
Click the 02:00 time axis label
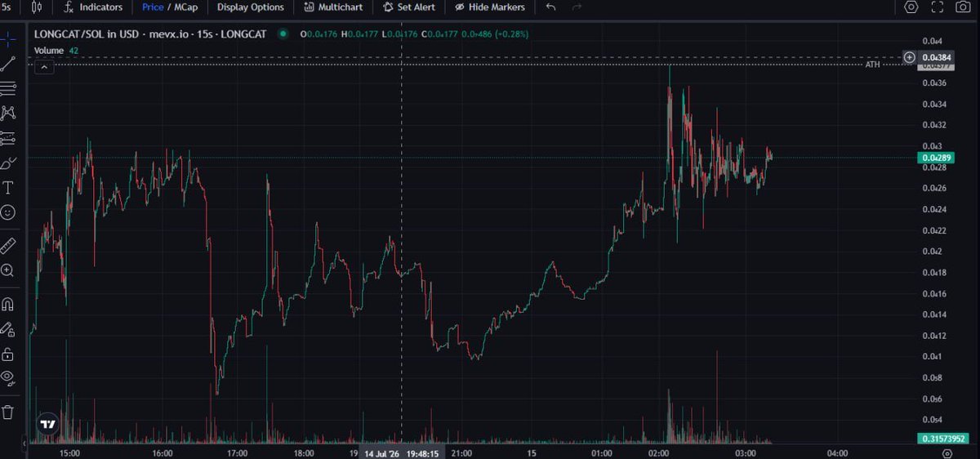pos(658,452)
